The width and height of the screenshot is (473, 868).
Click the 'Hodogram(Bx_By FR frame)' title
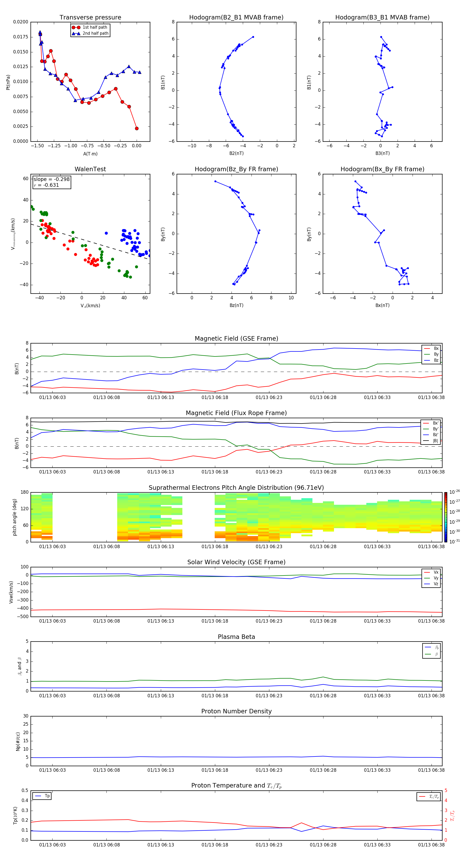pyautogui.click(x=382, y=169)
